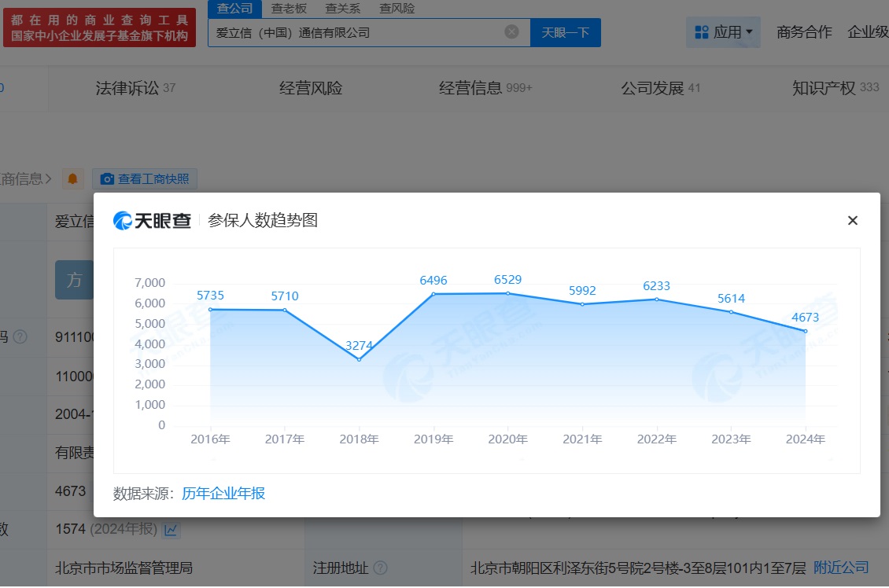Screen dimensions: 889x588
Task: Click 查看工商快照 button
Action: click(x=145, y=179)
